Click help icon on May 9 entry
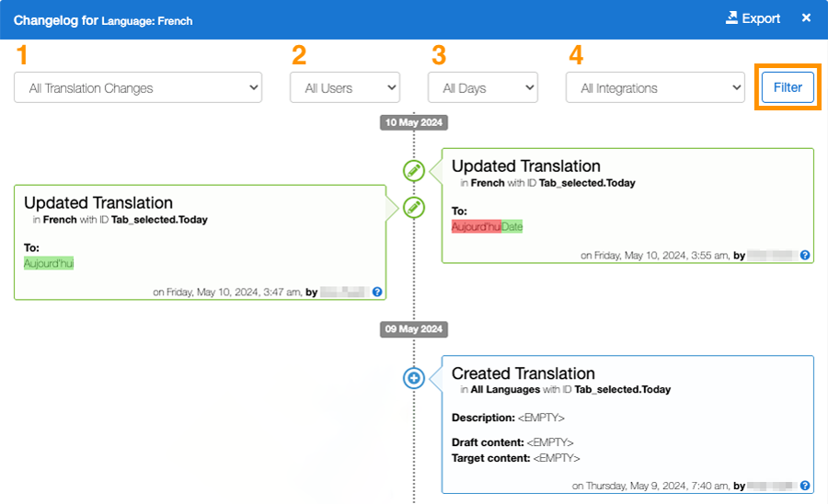Screen dimensions: 828x504 click(x=805, y=486)
